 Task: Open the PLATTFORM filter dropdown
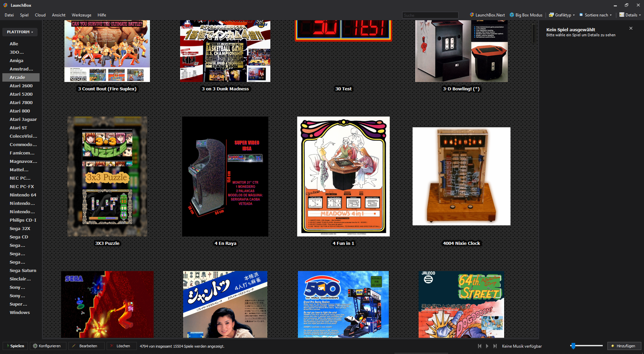click(x=20, y=32)
